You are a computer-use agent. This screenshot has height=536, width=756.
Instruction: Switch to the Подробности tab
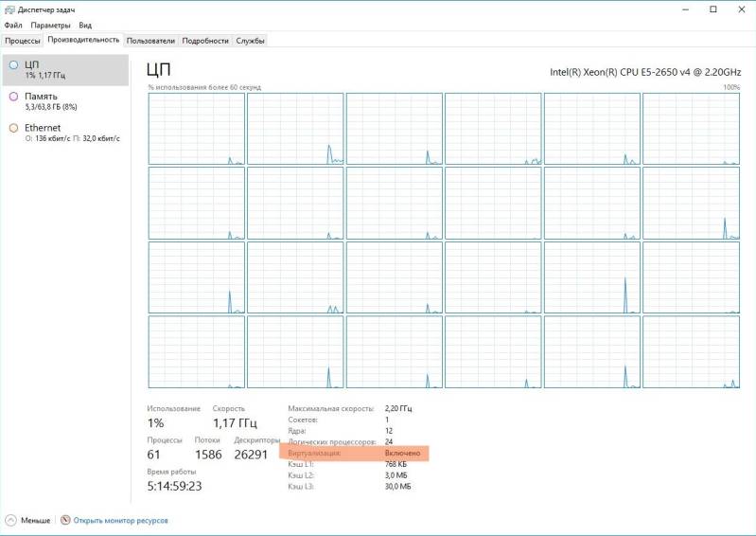[x=205, y=41]
